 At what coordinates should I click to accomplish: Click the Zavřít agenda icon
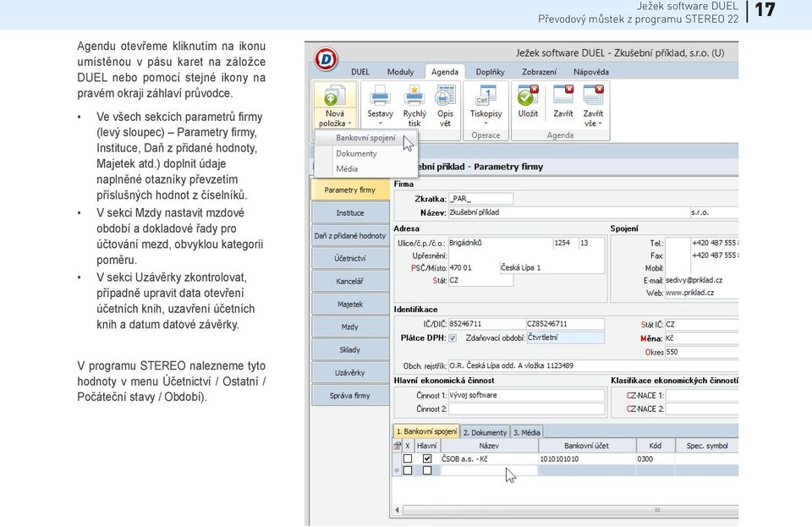click(x=563, y=96)
